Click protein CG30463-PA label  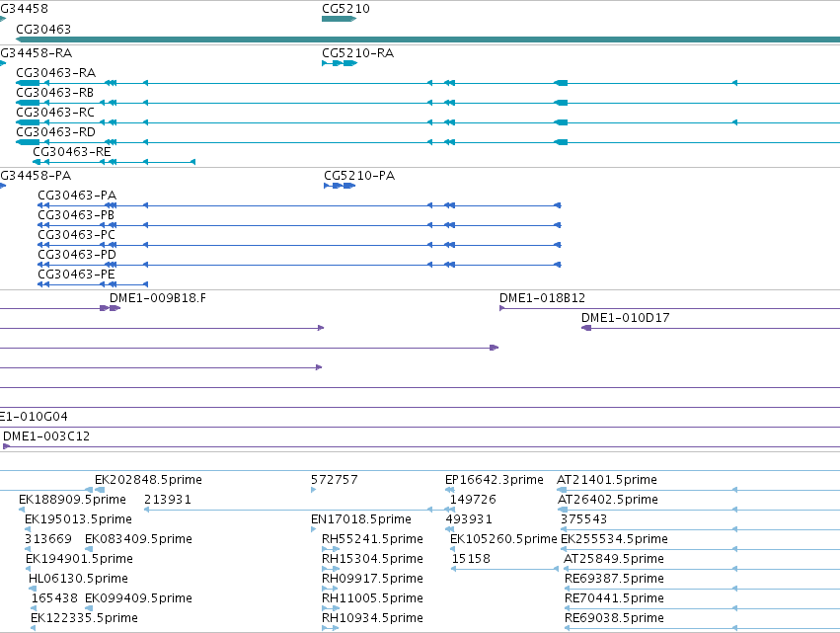tap(77, 196)
